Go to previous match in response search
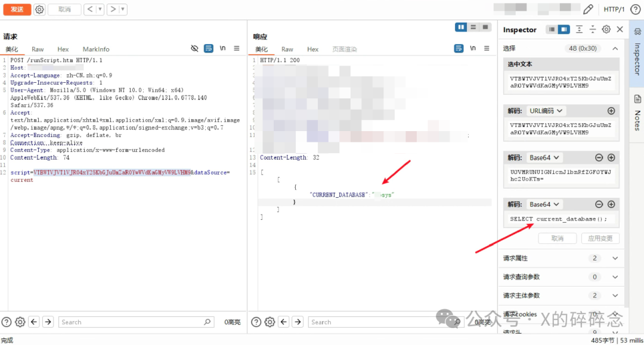The image size is (644, 345). click(x=284, y=322)
